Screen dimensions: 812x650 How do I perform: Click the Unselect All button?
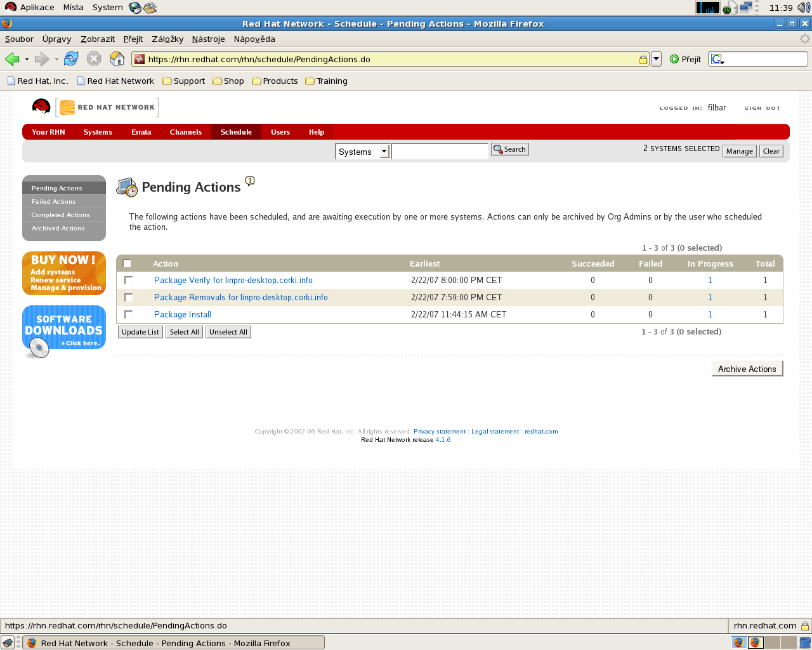228,332
